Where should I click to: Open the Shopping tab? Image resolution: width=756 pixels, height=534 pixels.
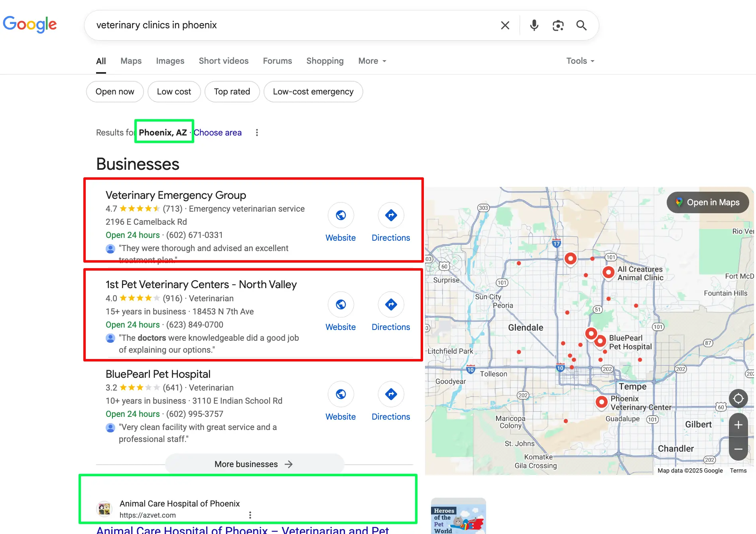pos(325,61)
